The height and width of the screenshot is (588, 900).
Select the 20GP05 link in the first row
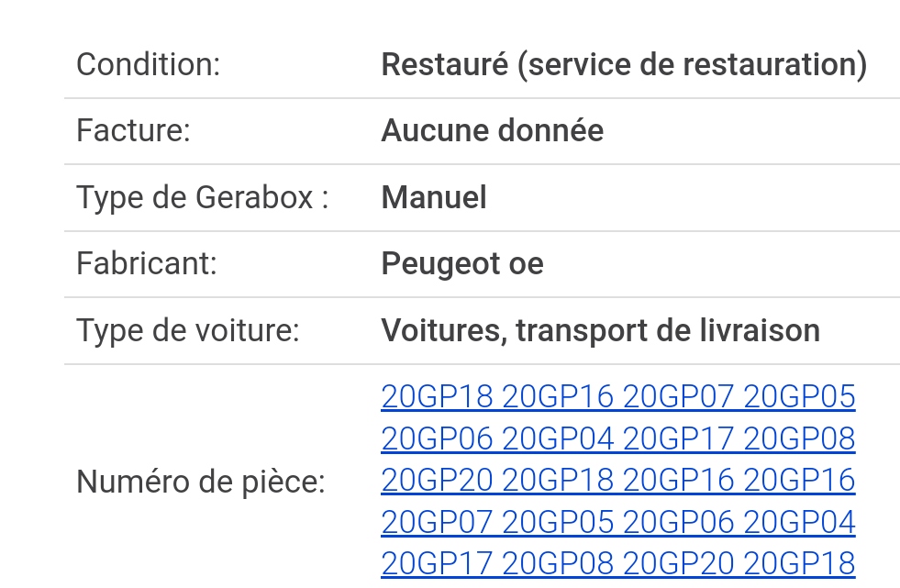(799, 396)
